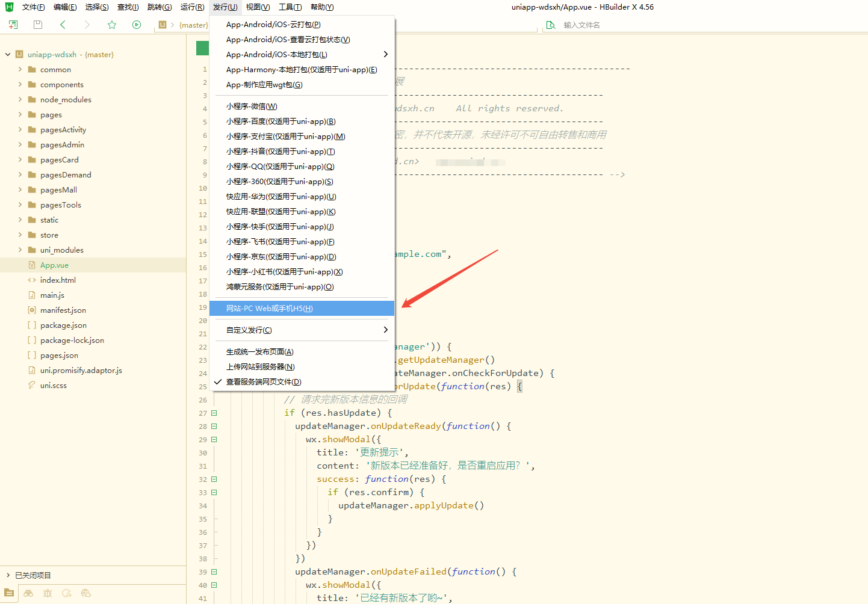This screenshot has width=868, height=604.
Task: Open the 运行(R) menu
Action: point(192,7)
